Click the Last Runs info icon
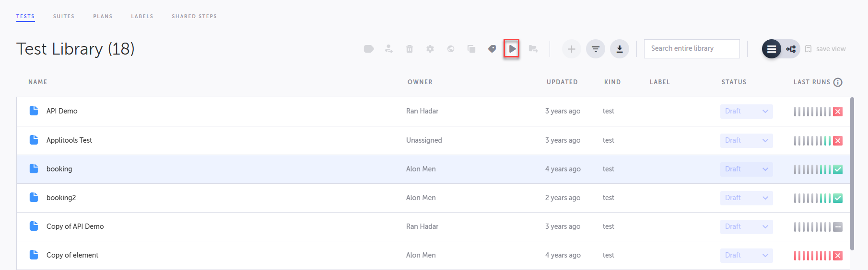Screen dimensions: 868x270 click(838, 82)
